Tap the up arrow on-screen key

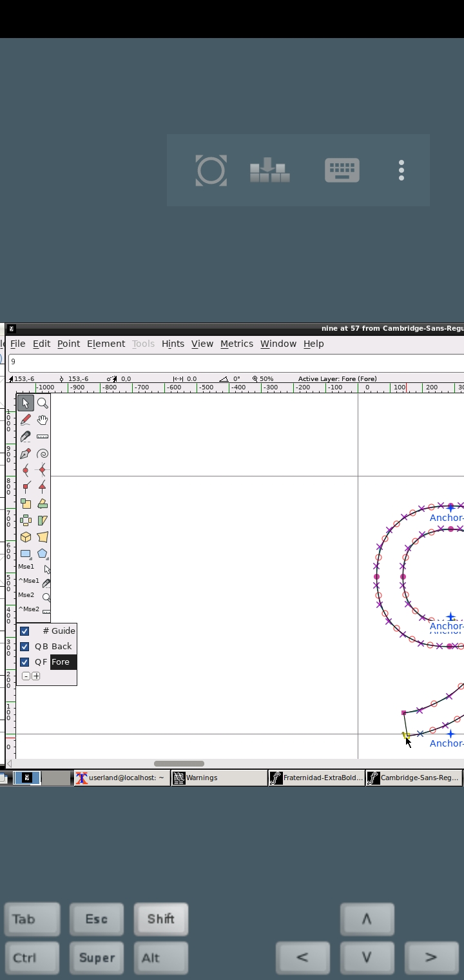click(x=367, y=919)
